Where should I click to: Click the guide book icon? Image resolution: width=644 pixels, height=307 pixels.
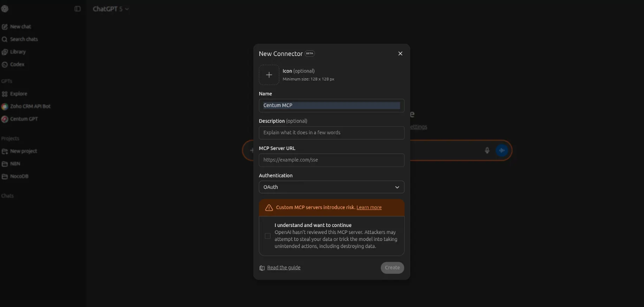tap(262, 268)
